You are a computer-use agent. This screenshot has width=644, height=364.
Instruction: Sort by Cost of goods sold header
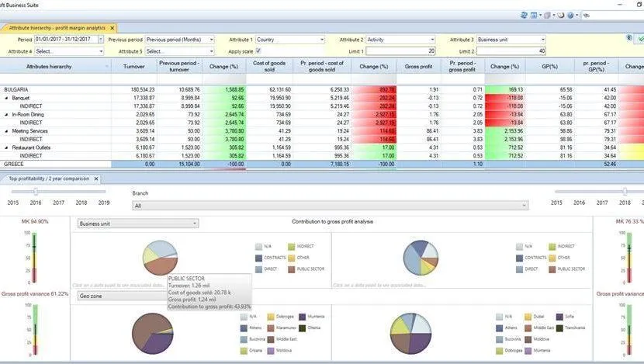(269, 66)
